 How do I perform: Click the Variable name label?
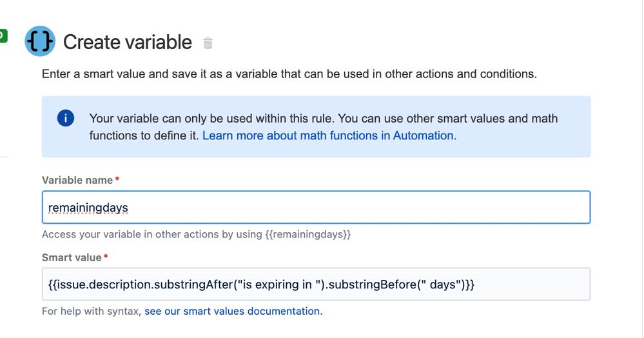click(x=77, y=180)
